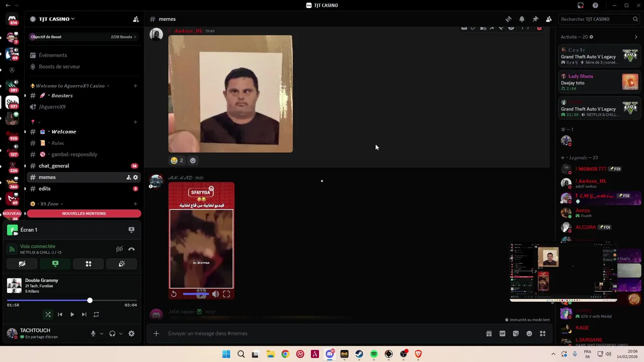Toggle the member list icon
The height and width of the screenshot is (362, 644).
[x=549, y=19]
